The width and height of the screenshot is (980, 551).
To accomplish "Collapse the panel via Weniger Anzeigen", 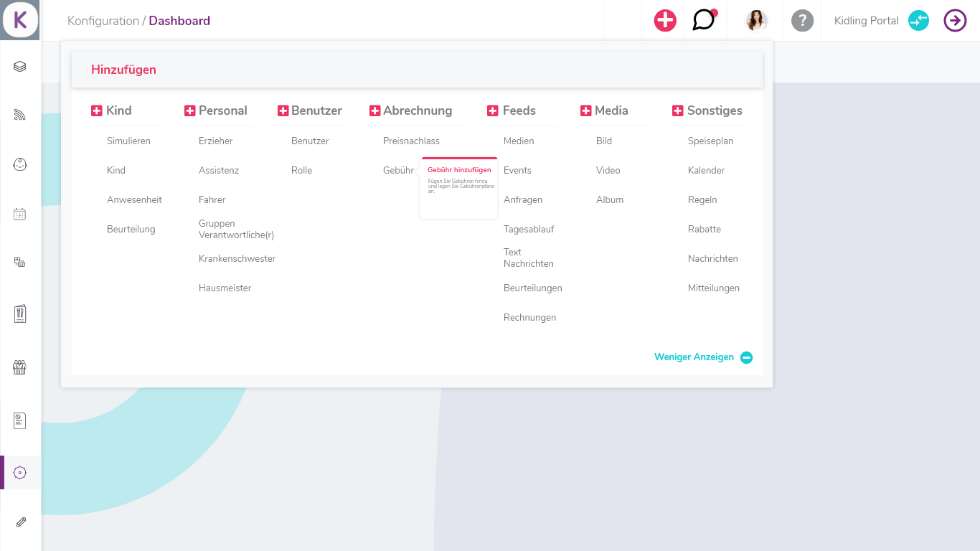I will tap(694, 357).
